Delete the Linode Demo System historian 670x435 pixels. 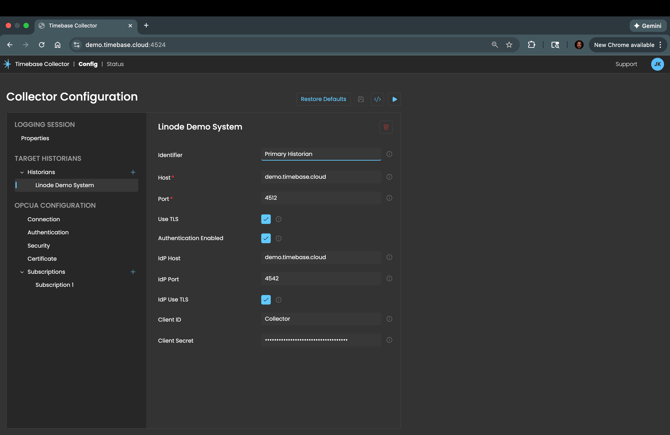[x=386, y=127]
